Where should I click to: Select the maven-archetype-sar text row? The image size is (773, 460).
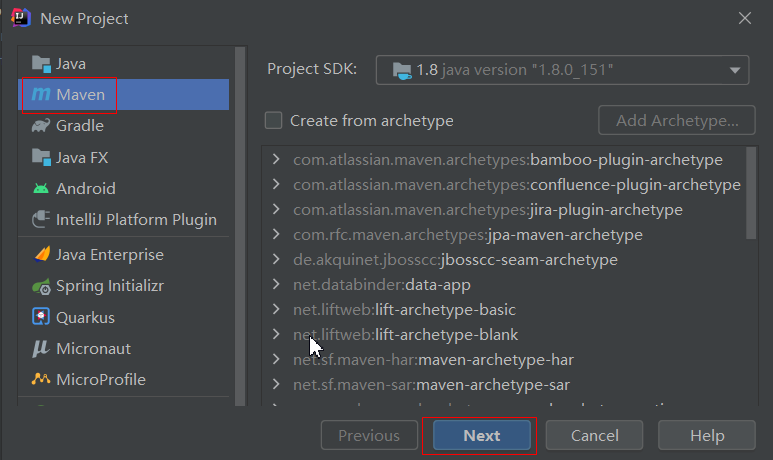click(431, 385)
